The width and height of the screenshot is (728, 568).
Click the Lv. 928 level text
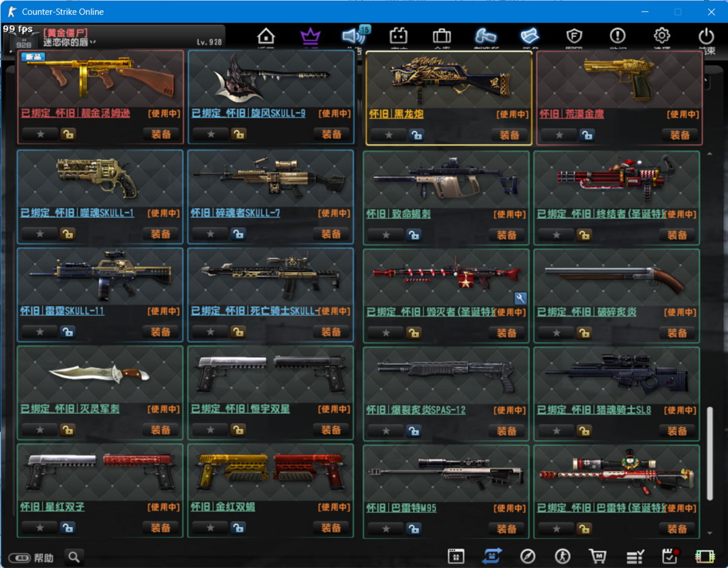click(209, 42)
